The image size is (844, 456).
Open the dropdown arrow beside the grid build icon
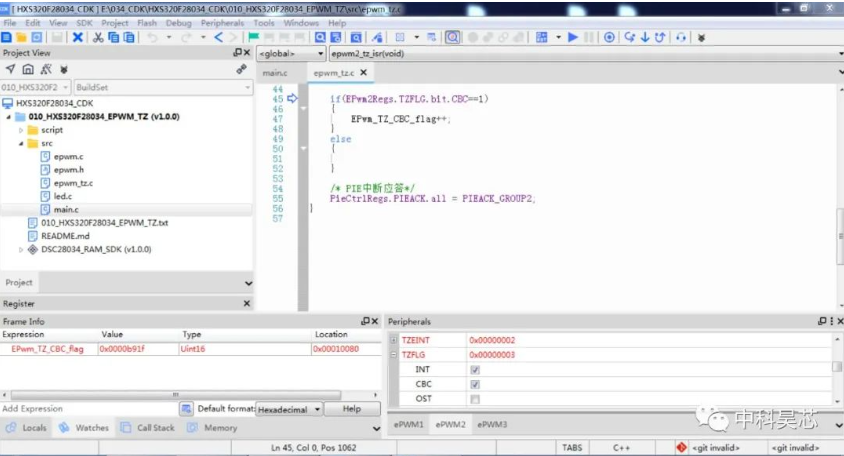pyautogui.click(x=558, y=37)
